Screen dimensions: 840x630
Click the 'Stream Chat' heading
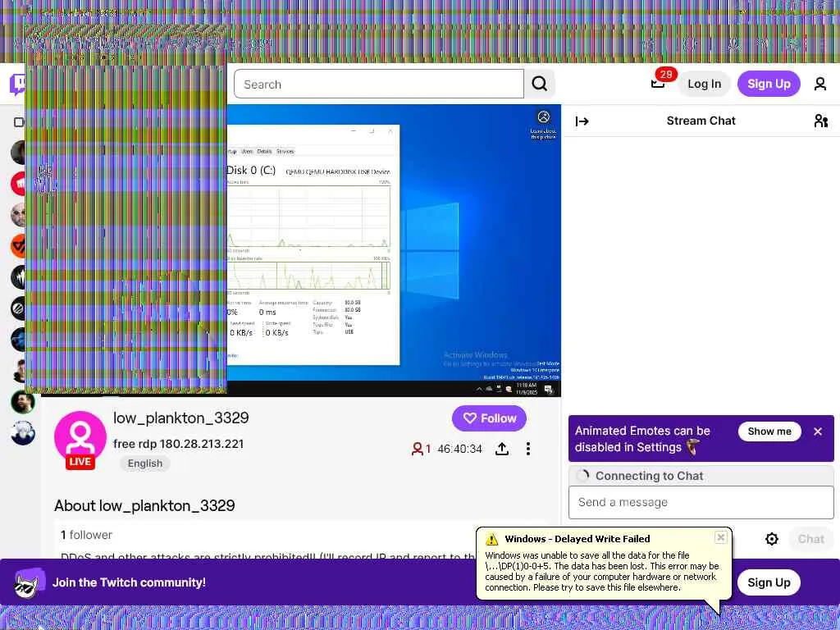tap(701, 121)
